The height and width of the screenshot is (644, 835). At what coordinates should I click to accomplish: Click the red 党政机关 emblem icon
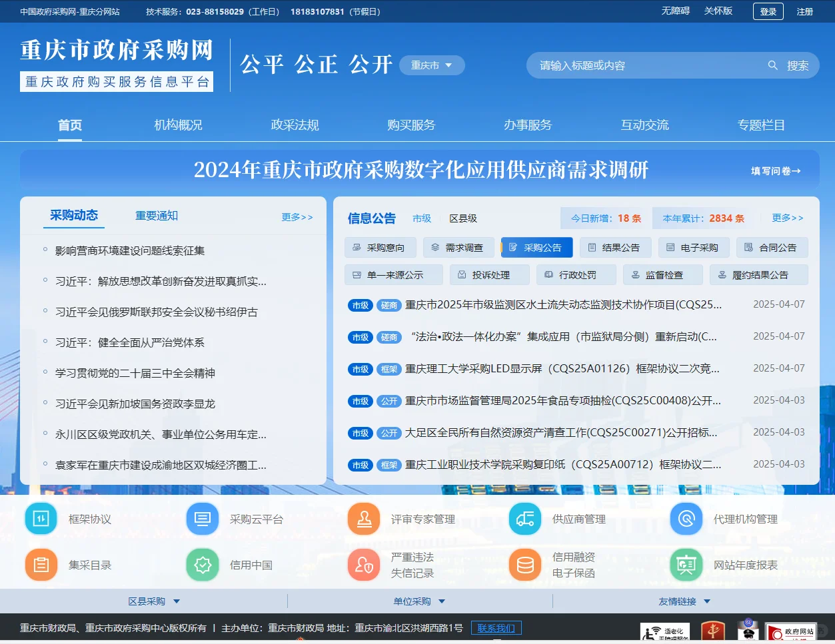[x=714, y=631]
